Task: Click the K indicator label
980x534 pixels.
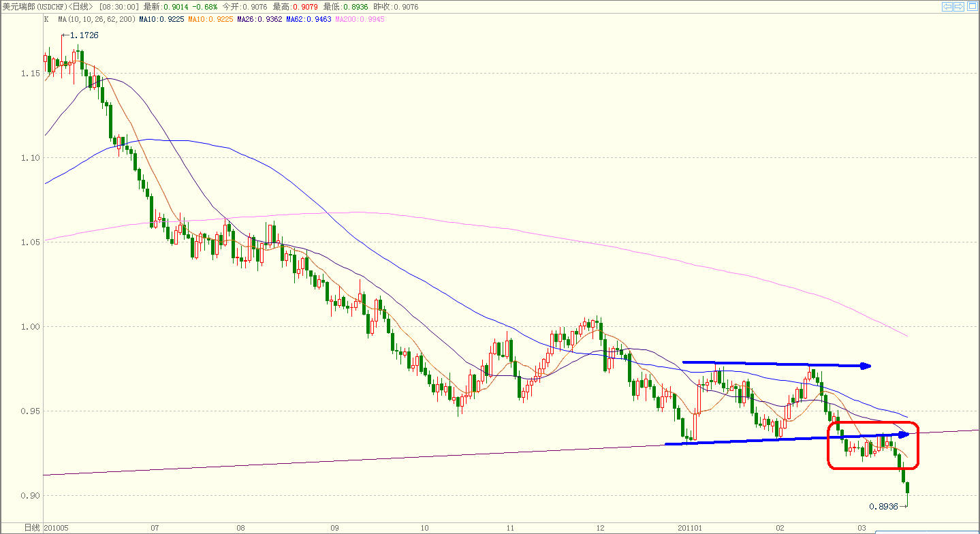Action: coord(46,19)
